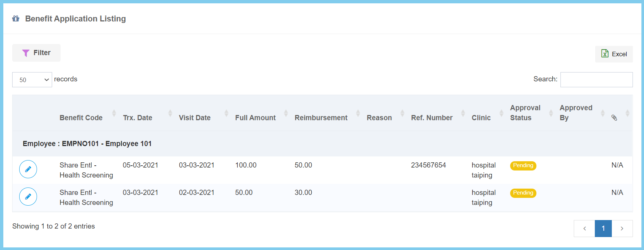
Task: Go to the next page arrow
Action: click(622, 229)
